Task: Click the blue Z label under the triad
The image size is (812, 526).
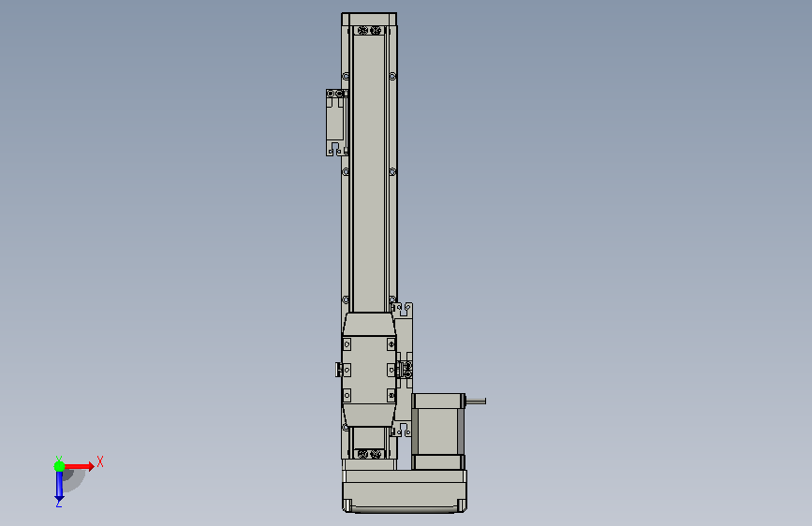Action: [58, 504]
